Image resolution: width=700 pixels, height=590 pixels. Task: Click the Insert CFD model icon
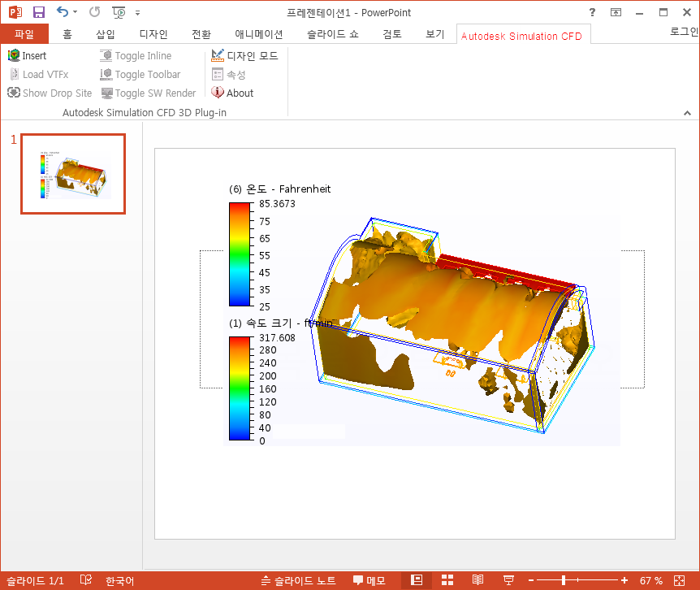pyautogui.click(x=14, y=55)
